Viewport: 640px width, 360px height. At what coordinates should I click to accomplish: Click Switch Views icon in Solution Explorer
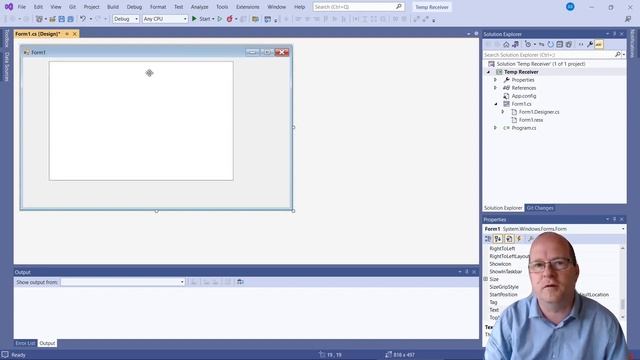[x=516, y=44]
